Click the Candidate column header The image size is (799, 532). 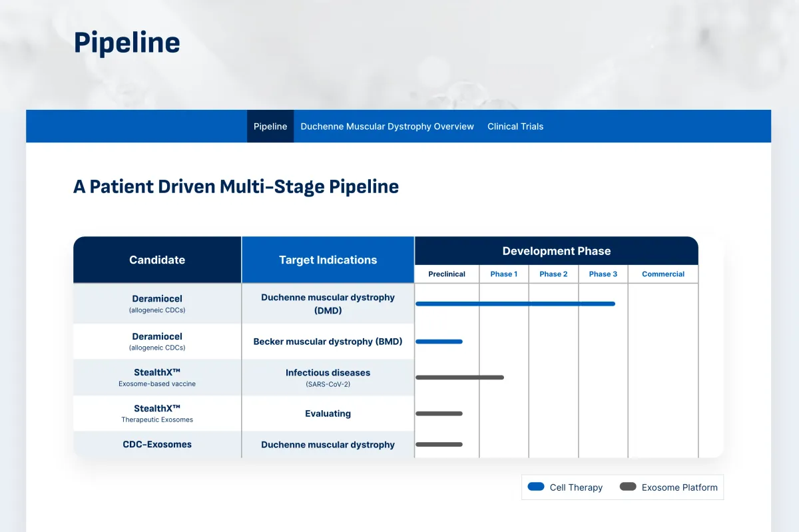pos(157,260)
